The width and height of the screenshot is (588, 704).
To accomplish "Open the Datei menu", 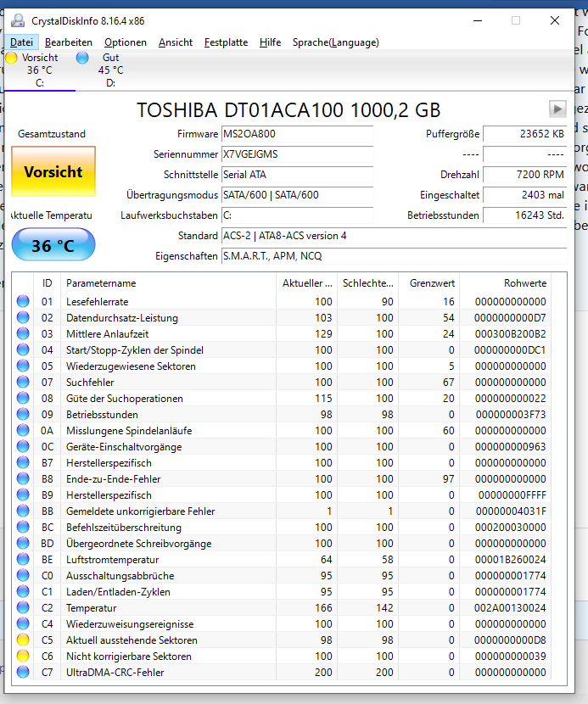I will (21, 42).
